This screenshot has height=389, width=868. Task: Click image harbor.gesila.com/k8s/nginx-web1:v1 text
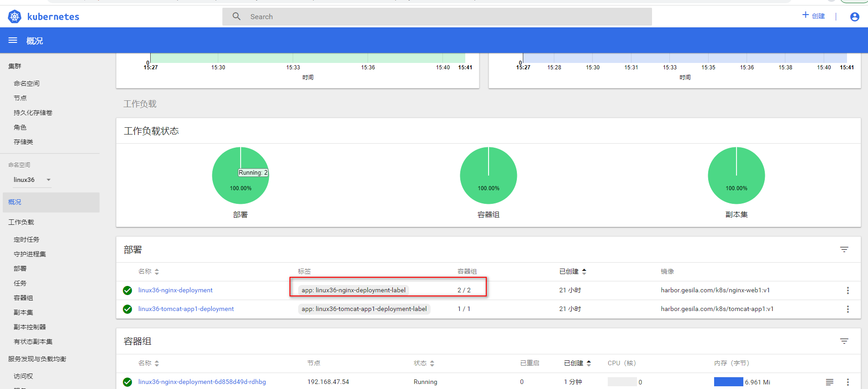tap(715, 290)
